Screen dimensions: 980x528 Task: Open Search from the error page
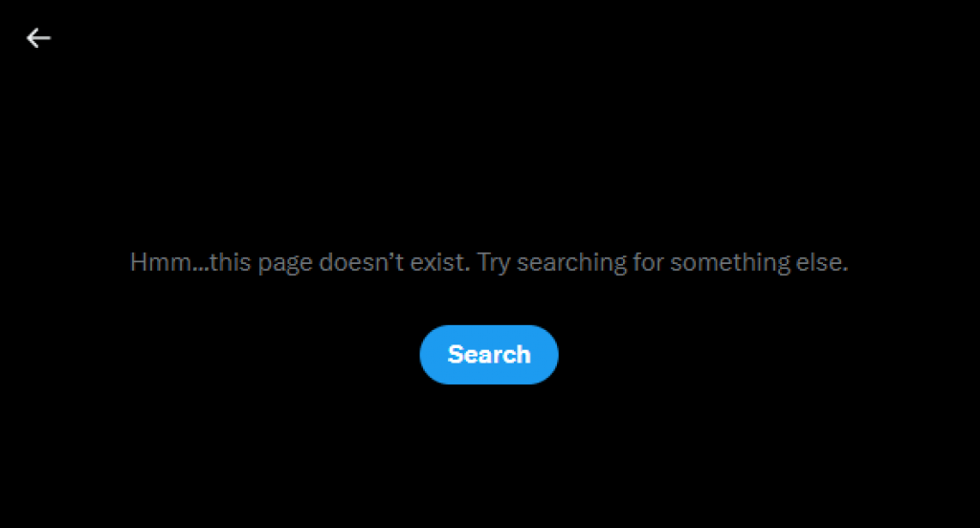[x=489, y=354]
